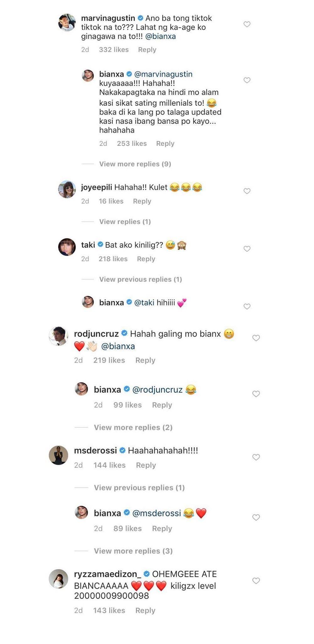Image resolution: width=314 pixels, height=644 pixels.
Task: Like bianxa's reply to @msderossi
Action: click(256, 517)
